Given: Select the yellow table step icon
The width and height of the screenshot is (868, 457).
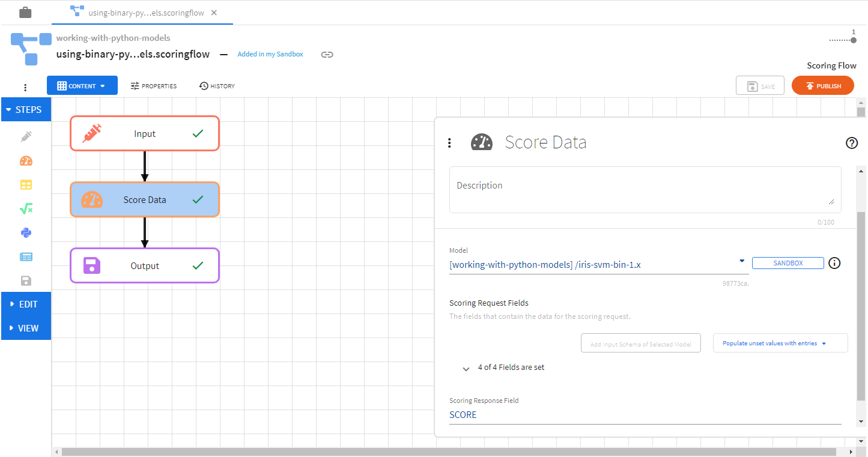Looking at the screenshot, I should pyautogui.click(x=26, y=185).
